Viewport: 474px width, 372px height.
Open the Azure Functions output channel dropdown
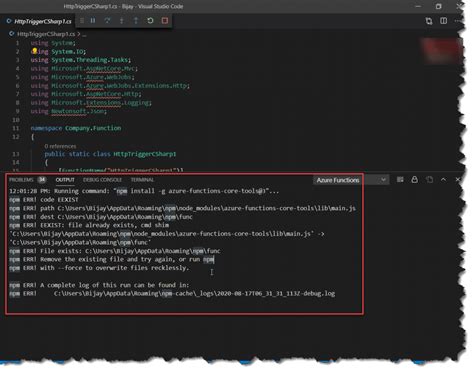coord(351,180)
